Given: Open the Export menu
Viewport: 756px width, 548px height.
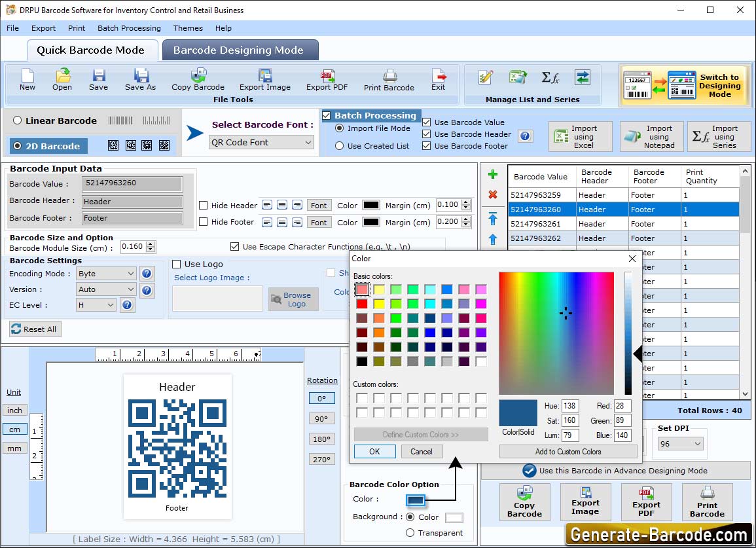Looking at the screenshot, I should point(43,28).
